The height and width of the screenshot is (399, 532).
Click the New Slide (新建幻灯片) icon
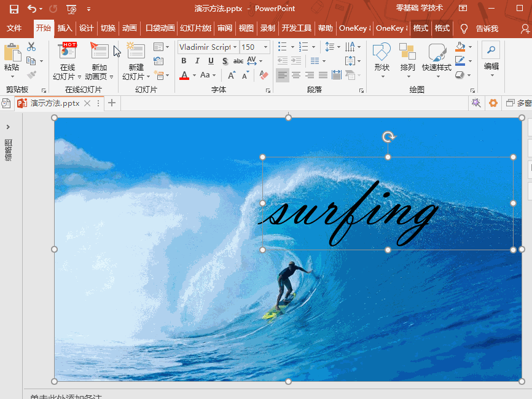(136, 51)
